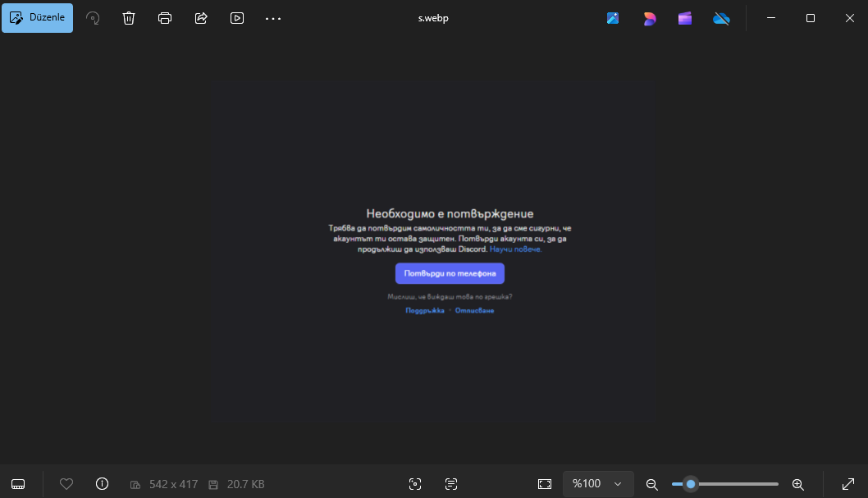Click the Необходимо е потвърждение heading
This screenshot has width=868, height=498.
pyautogui.click(x=450, y=213)
